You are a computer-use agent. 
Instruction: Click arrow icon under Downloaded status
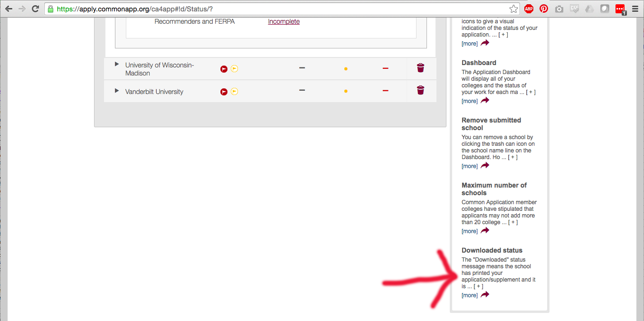485,295
